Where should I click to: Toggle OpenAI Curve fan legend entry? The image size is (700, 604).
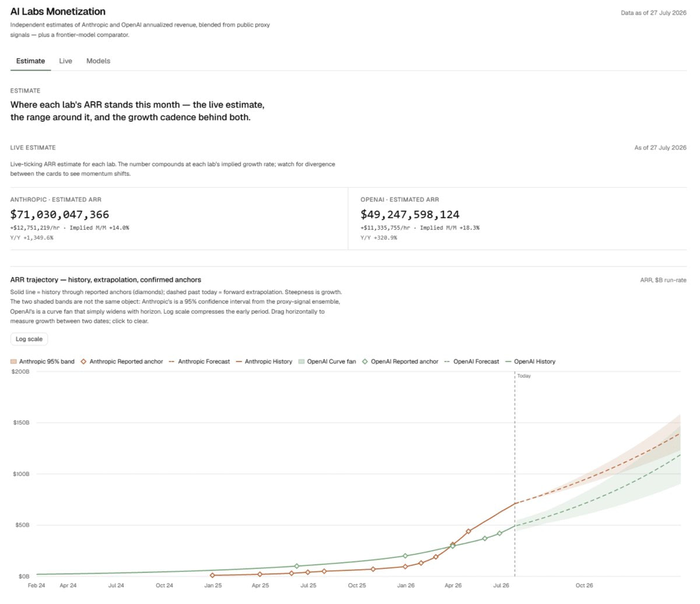click(x=327, y=361)
